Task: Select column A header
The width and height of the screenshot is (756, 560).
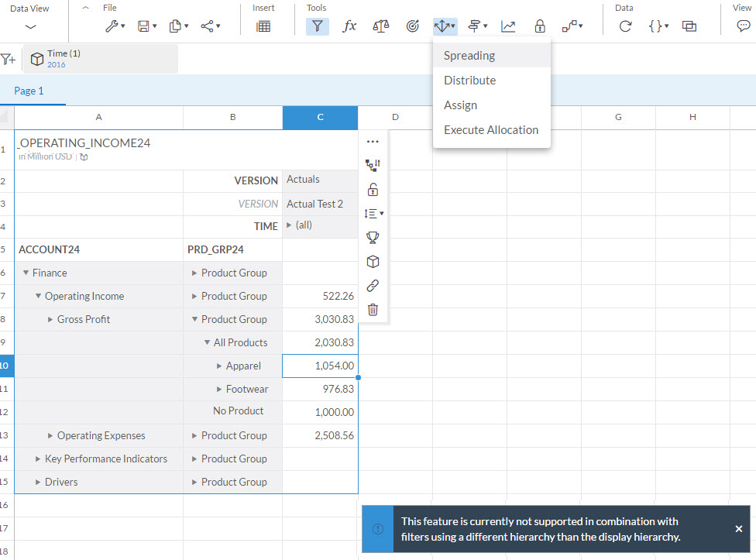Action: (99, 117)
